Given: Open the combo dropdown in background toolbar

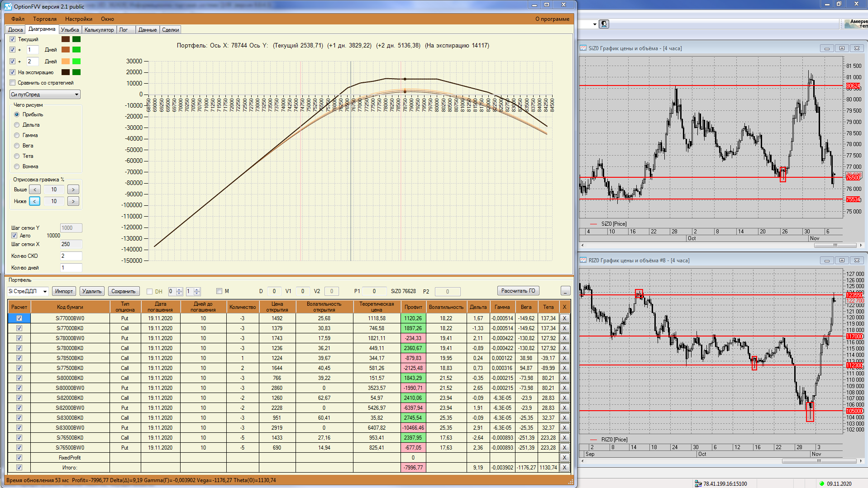Looking at the screenshot, I should tap(594, 24).
